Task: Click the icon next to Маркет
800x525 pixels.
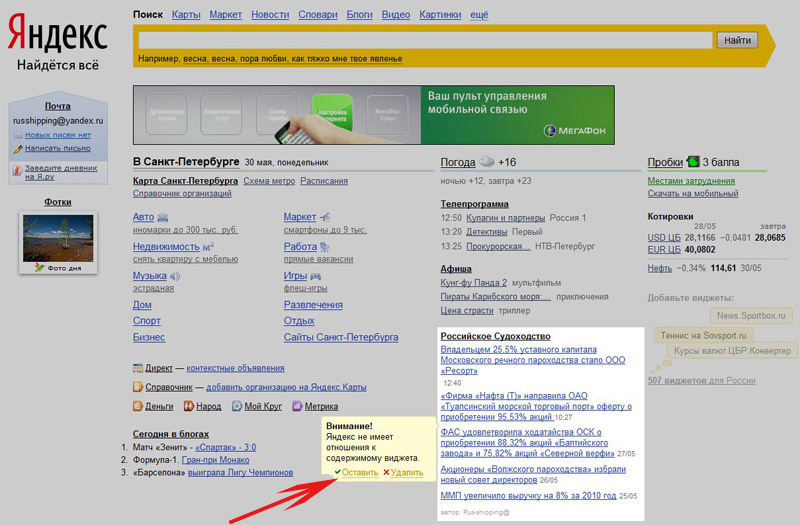Action: [x=324, y=217]
